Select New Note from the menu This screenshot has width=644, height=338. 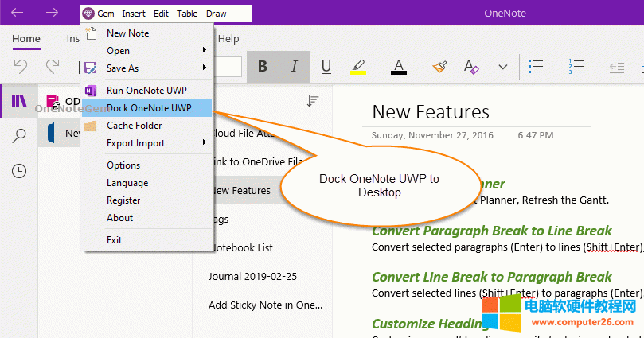146,33
